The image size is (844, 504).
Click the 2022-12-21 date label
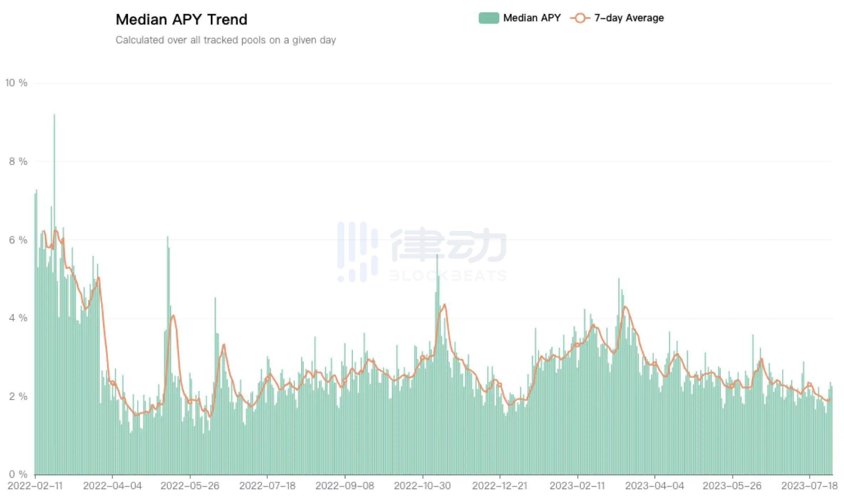(x=500, y=486)
